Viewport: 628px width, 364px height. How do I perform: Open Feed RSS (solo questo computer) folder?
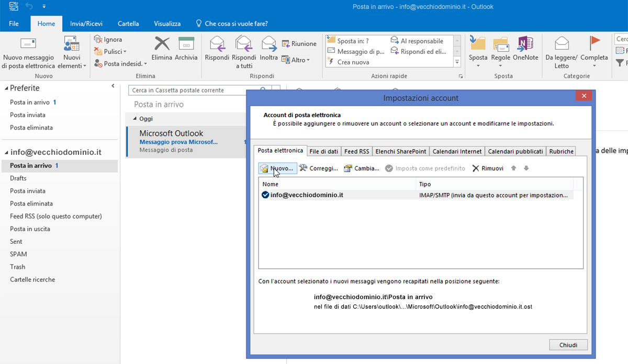tap(56, 216)
